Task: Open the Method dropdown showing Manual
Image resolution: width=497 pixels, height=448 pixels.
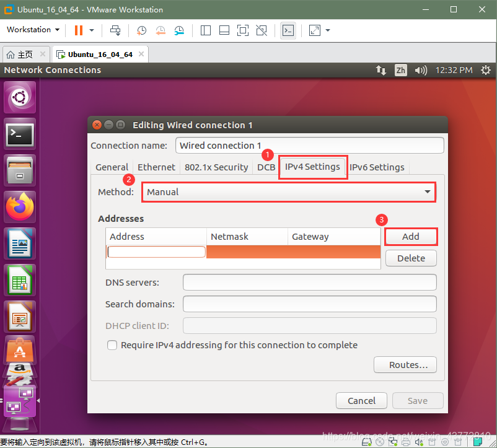Action: 289,191
